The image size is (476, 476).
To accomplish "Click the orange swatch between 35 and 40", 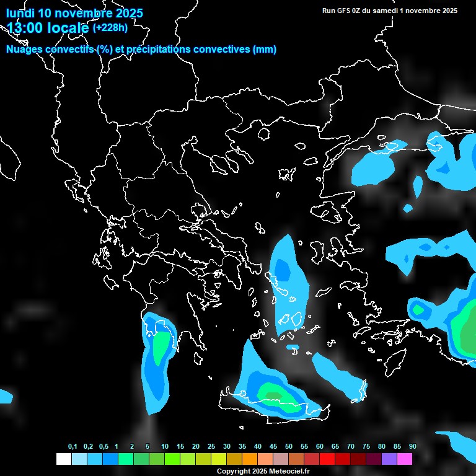I will [249, 459].
